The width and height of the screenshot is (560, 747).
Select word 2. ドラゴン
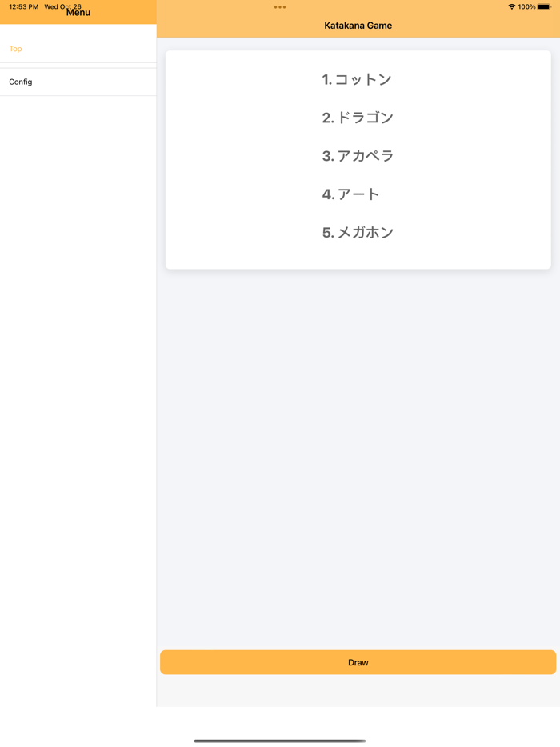coord(358,118)
